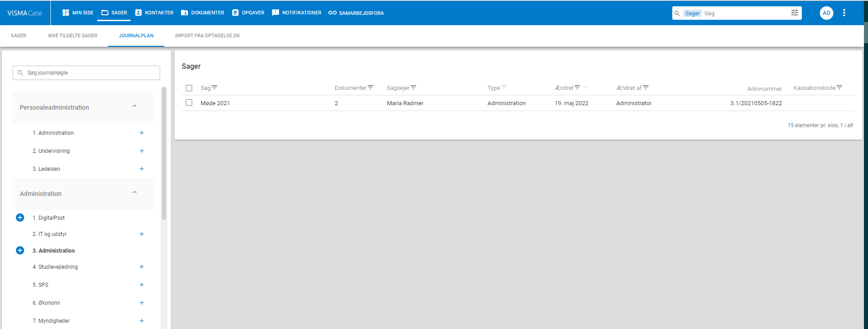
Task: Click plus next to 3. Ledelsen
Action: tap(141, 169)
